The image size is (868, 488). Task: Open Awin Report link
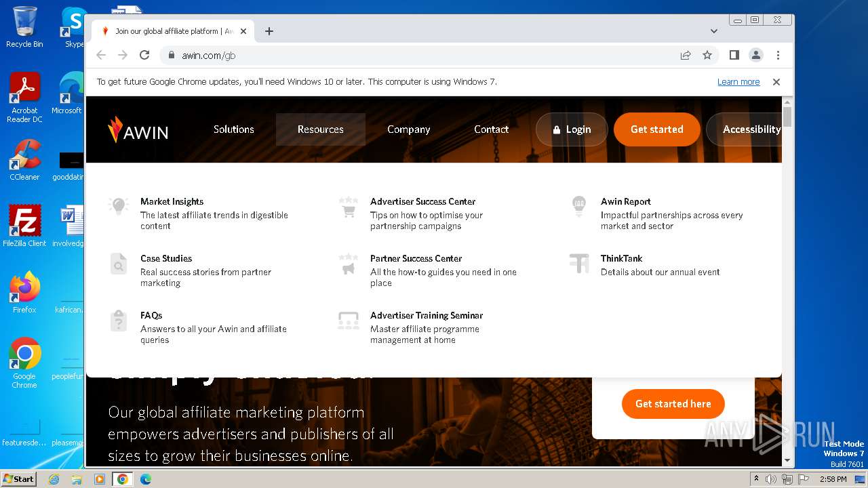626,201
